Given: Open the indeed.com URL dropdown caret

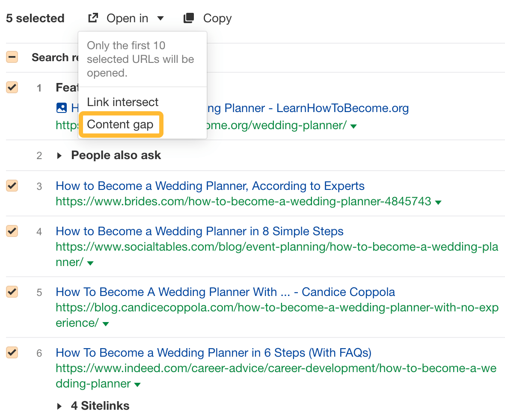Looking at the screenshot, I should (x=137, y=385).
